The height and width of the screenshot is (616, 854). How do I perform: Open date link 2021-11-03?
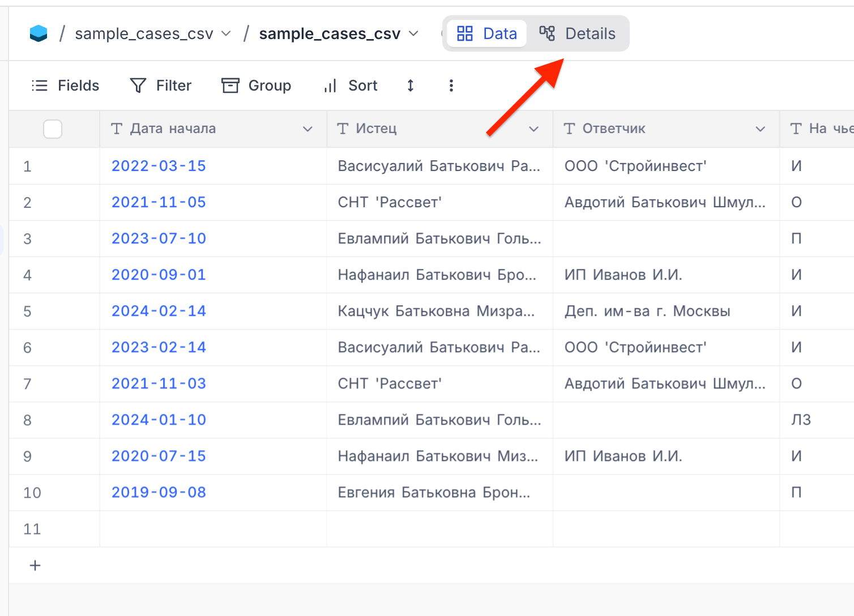tap(159, 383)
